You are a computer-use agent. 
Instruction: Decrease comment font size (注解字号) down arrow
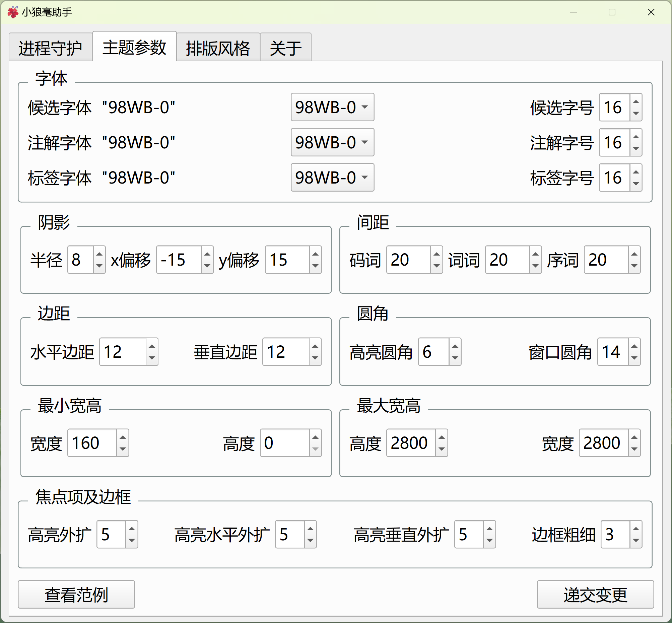click(635, 148)
